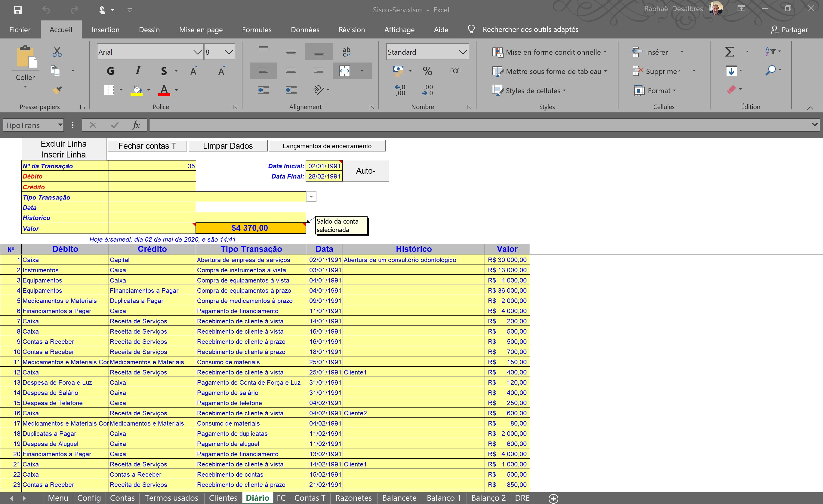
Task: Open the Arial font name dropdown
Action: (197, 52)
